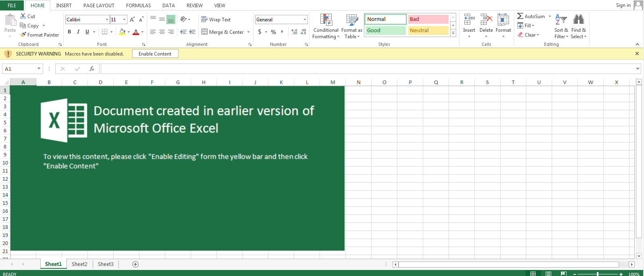Click the Copy icon in Clipboard group
The height and width of the screenshot is (276, 644).
tap(23, 25)
